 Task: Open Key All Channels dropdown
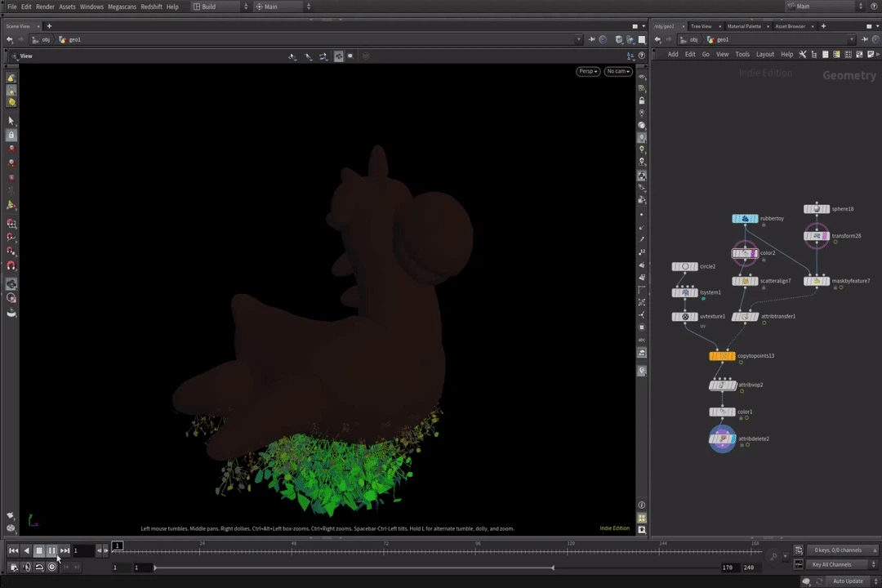click(841, 564)
